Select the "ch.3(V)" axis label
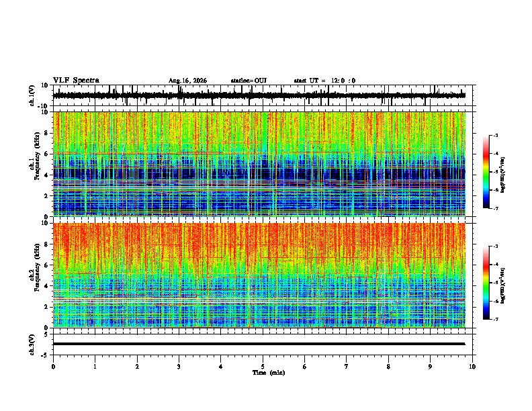 tap(32, 345)
